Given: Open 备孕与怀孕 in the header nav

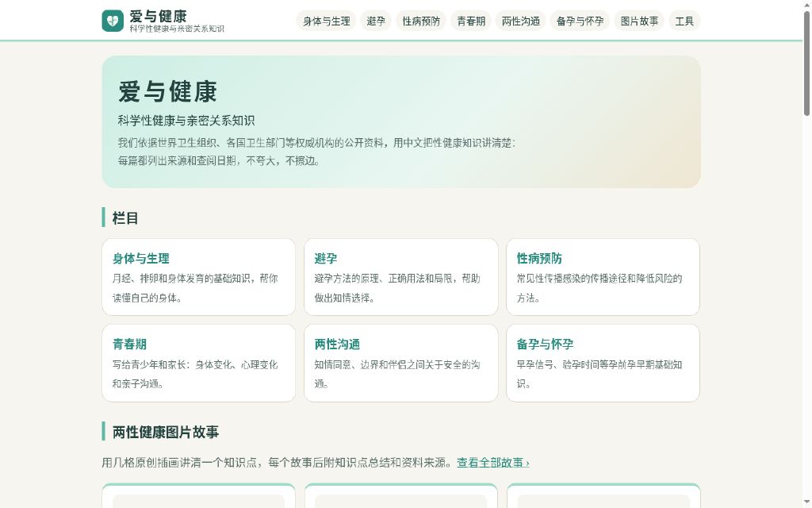Looking at the screenshot, I should [x=580, y=21].
